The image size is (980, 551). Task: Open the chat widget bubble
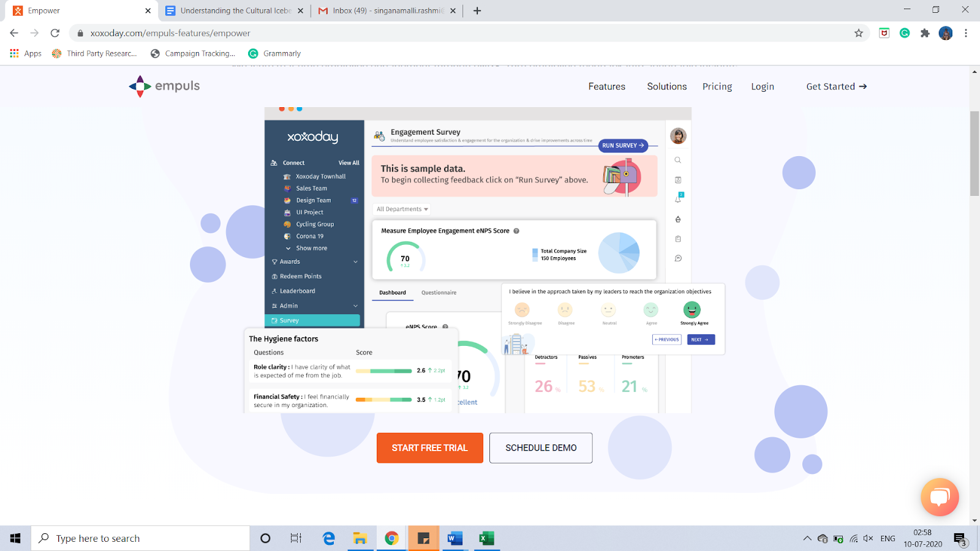click(940, 497)
